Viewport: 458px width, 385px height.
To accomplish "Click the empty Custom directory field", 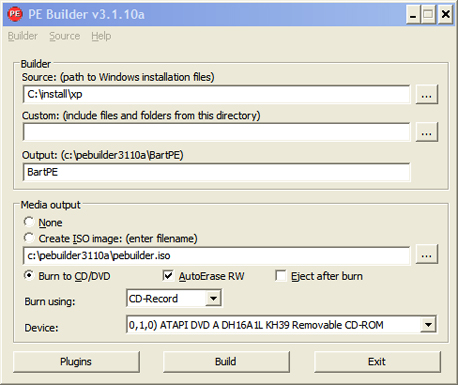I will click(x=216, y=132).
